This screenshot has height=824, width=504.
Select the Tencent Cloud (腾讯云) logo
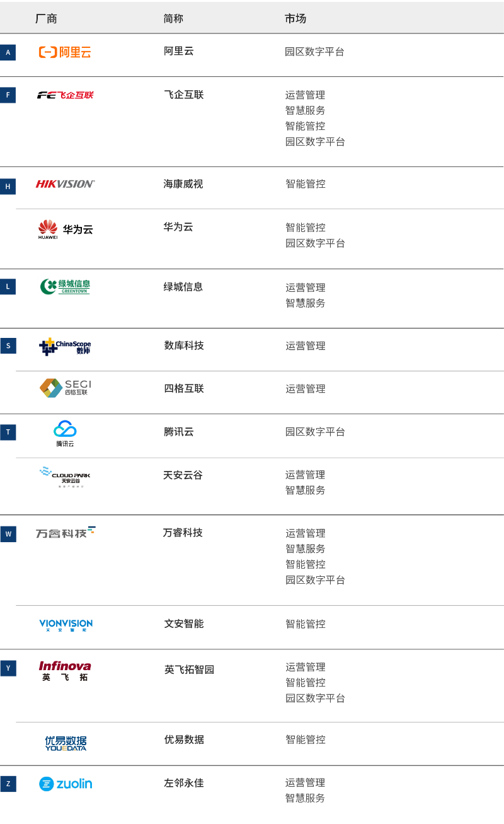65,433
